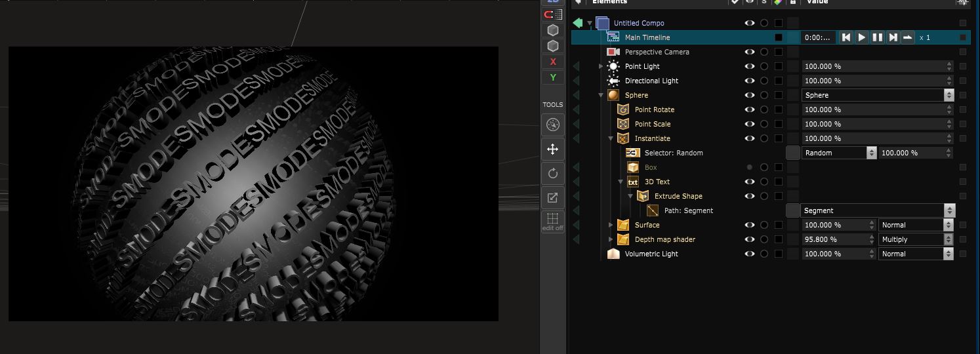Click the timeline loop mode button
980x354 pixels.
pos(908,37)
